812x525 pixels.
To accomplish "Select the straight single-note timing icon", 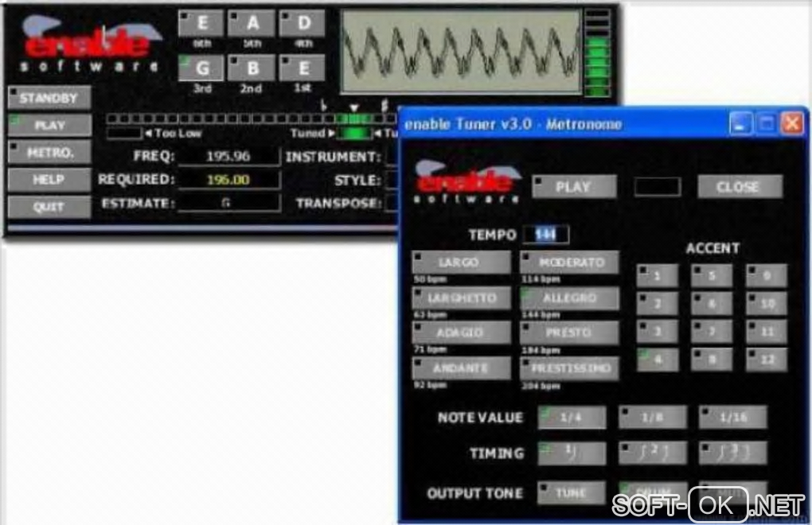I will (x=572, y=453).
